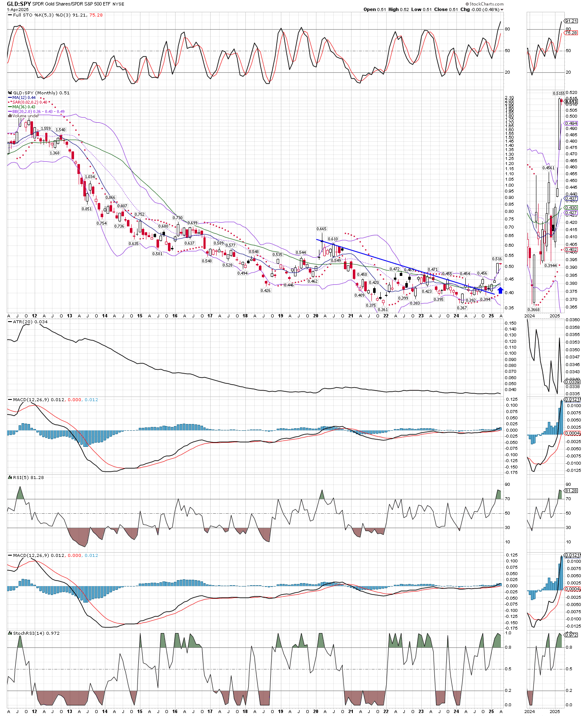Click the 'High 0.52' value
Screen dimensions: 588x716
pos(399,9)
